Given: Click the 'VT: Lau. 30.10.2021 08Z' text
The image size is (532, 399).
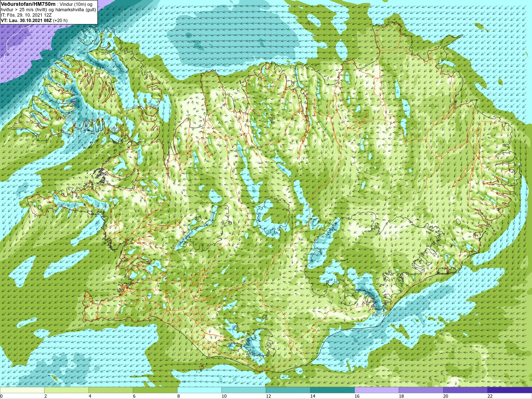Looking at the screenshot, I should pos(26,20).
